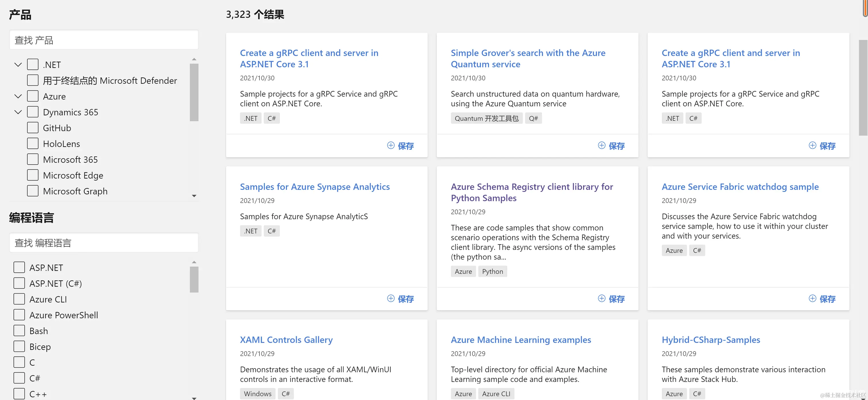Viewport: 868px width, 400px height.
Task: Save the Azure Service Fabric watchdog sample
Action: click(x=822, y=299)
